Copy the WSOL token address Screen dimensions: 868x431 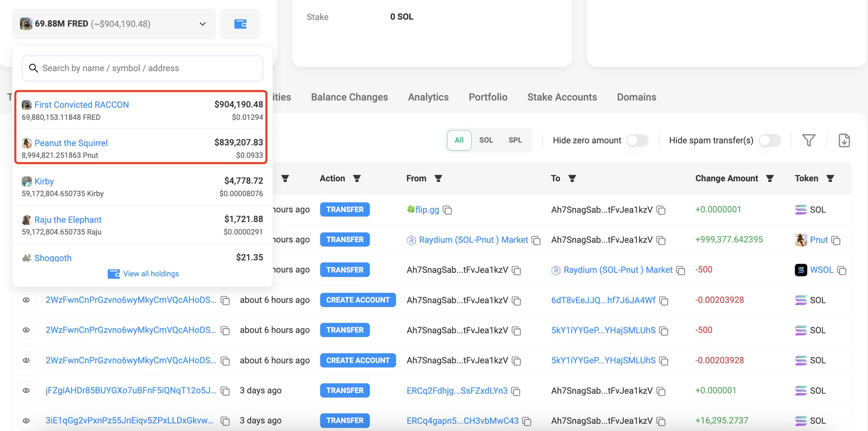[x=842, y=270]
